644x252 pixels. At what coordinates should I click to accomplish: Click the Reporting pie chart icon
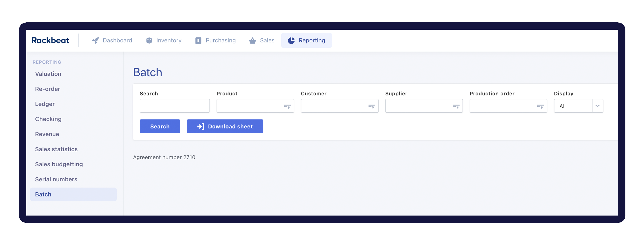(x=291, y=40)
